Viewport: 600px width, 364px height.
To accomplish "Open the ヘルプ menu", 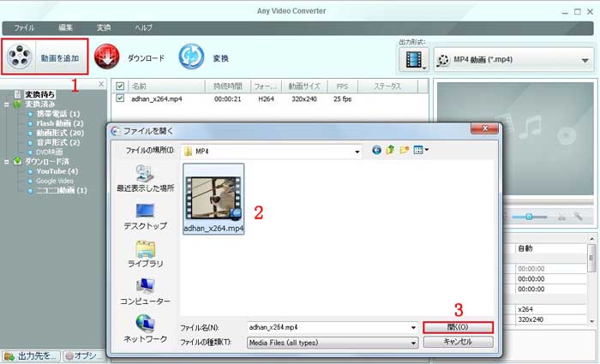I will pyautogui.click(x=143, y=28).
